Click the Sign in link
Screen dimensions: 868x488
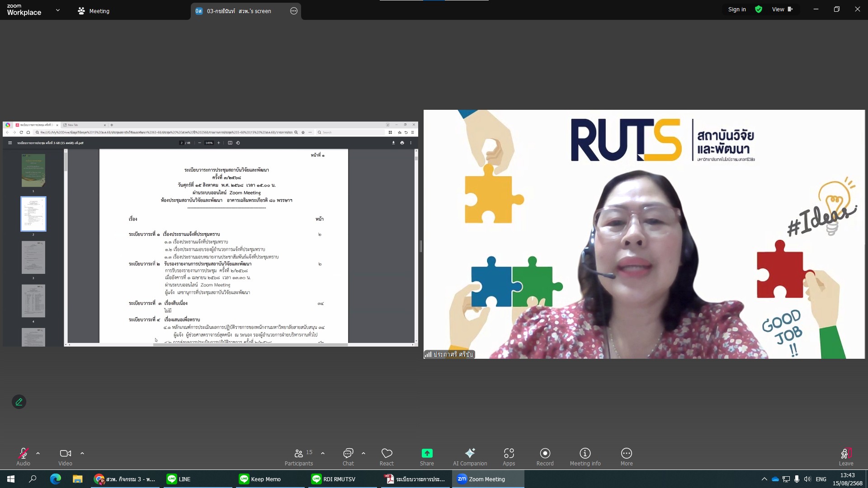point(737,9)
